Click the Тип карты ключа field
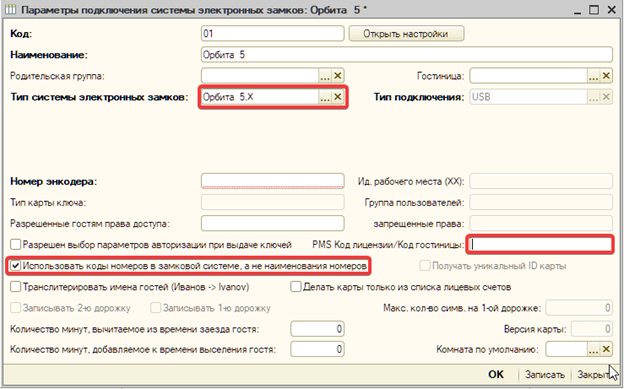 click(x=272, y=202)
